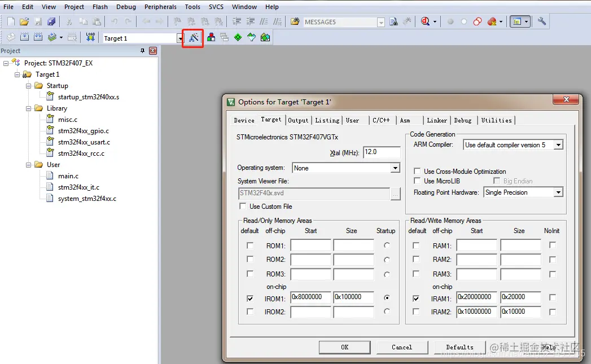Viewport: 591px width, 364px height.
Task: Open the Flash menu
Action: pos(100,7)
